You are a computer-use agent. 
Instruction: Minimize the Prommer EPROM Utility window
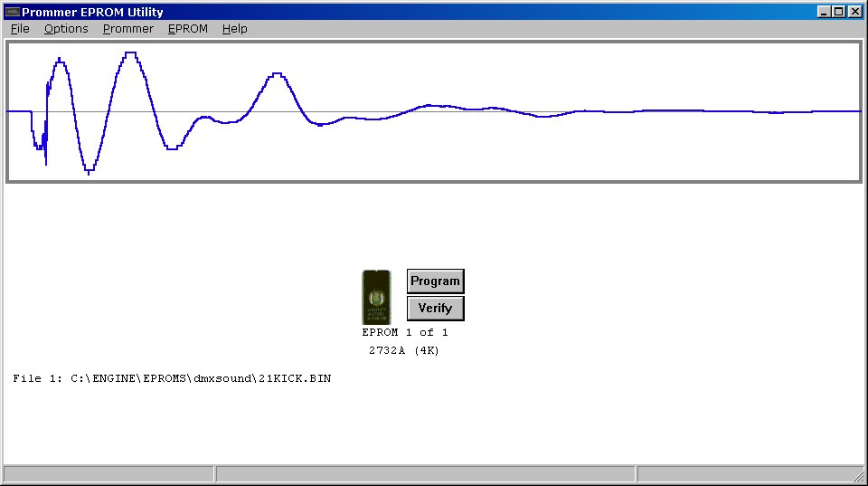click(825, 12)
